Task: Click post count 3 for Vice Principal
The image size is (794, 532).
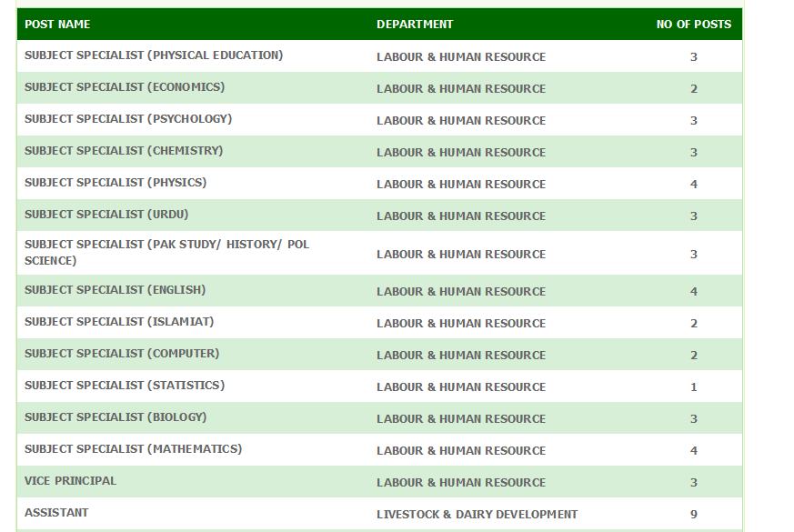Action: pos(694,483)
